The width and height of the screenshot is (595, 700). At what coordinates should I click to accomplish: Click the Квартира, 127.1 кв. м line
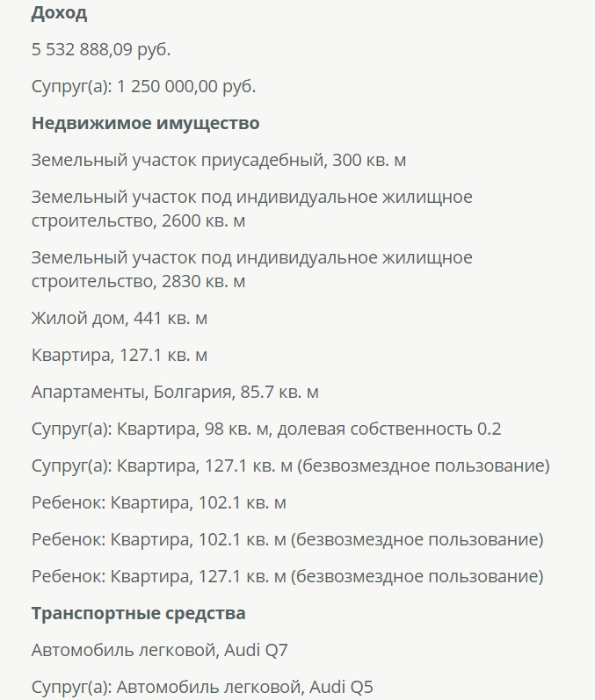point(120,355)
